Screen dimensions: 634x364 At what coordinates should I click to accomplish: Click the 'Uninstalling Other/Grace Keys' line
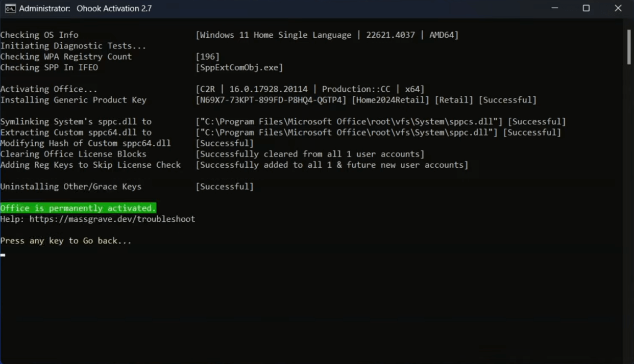point(71,186)
